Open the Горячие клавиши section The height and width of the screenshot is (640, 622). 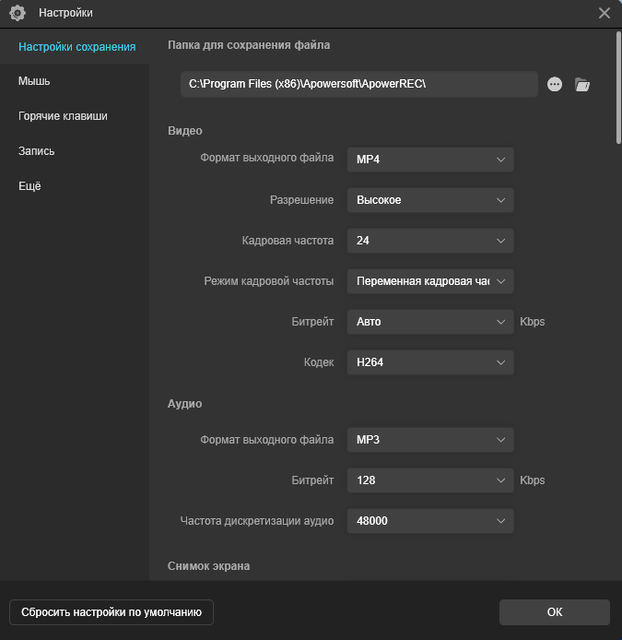point(63,116)
